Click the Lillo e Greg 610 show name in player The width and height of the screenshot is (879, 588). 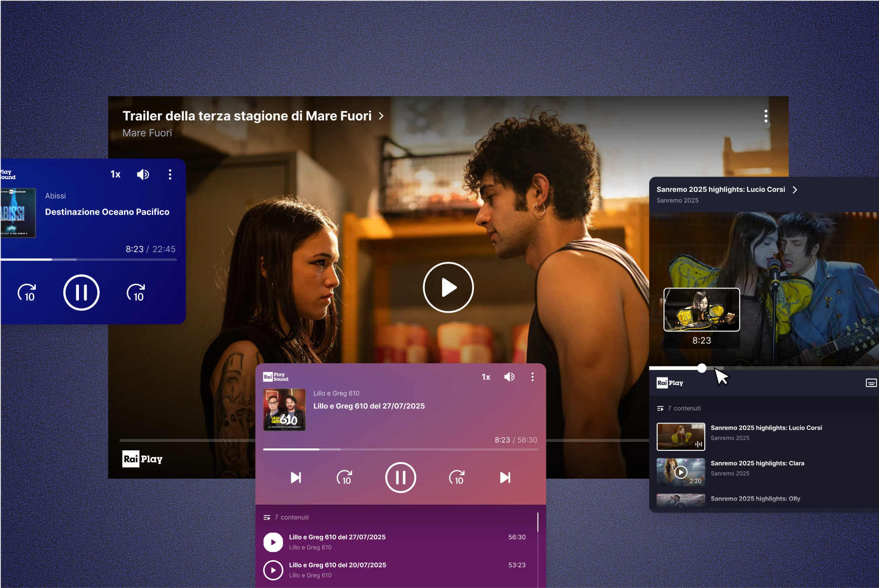click(x=336, y=393)
